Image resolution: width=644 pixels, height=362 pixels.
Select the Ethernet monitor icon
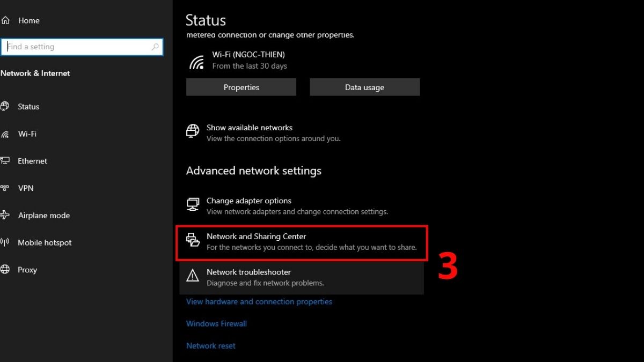tap(6, 160)
